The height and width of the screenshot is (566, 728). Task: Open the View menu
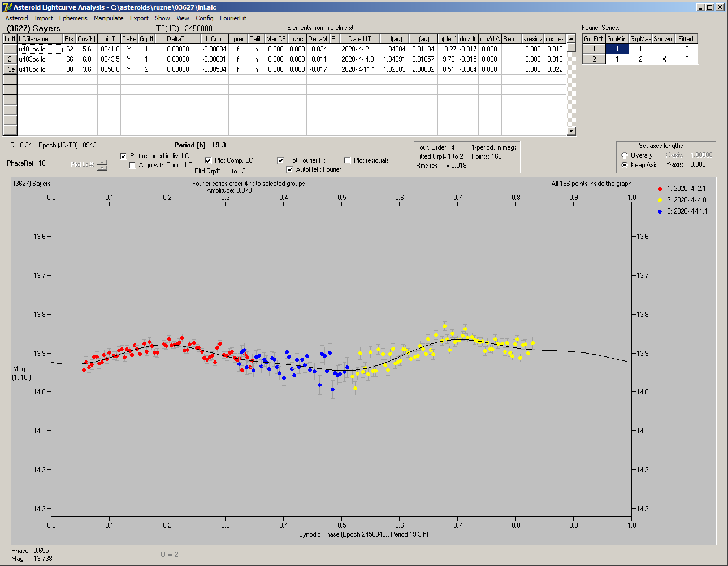click(183, 18)
